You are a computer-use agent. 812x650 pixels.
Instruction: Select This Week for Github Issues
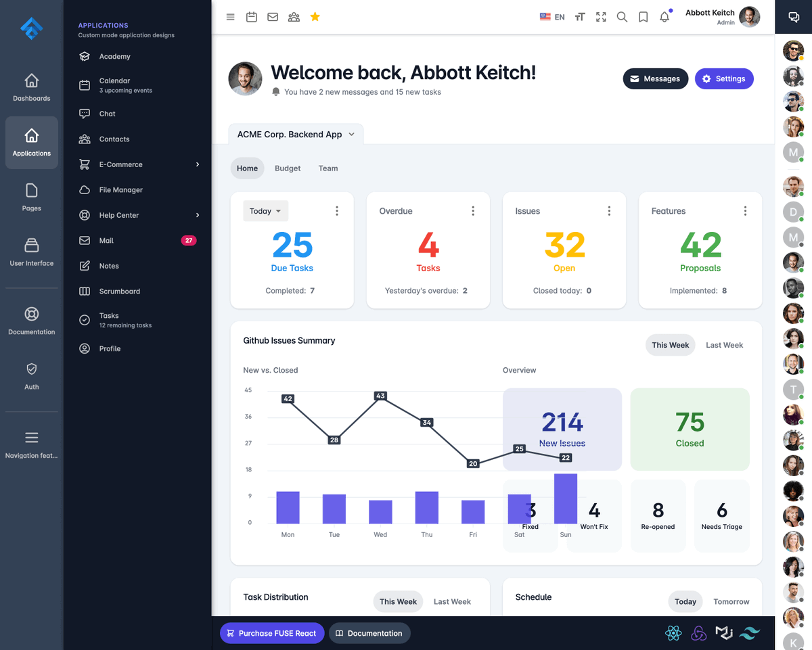[670, 345]
